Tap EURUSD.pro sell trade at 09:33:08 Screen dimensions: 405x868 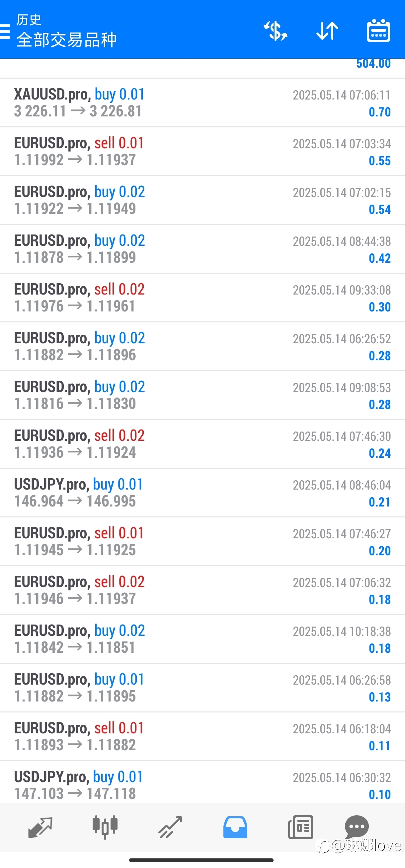[x=202, y=298]
